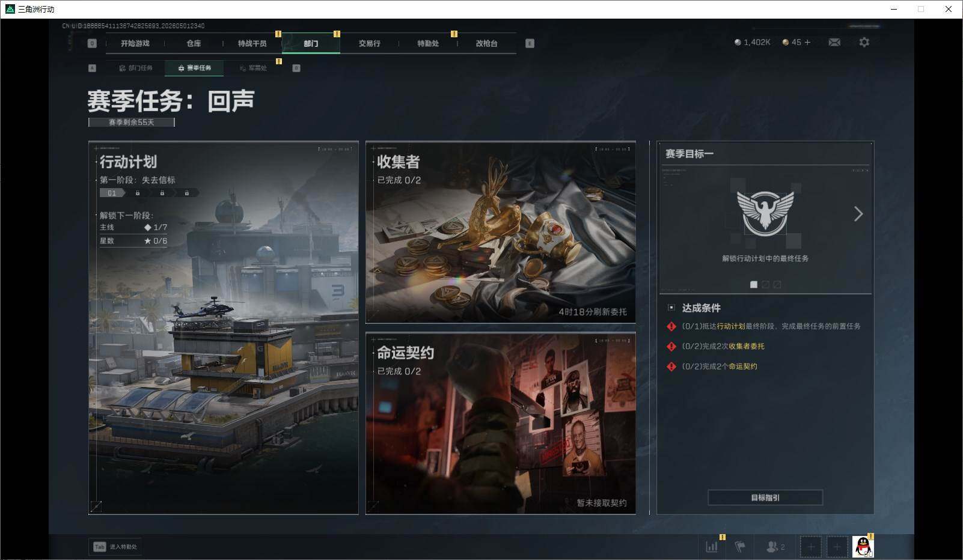
Task: Select the 部门 tab
Action: [311, 43]
